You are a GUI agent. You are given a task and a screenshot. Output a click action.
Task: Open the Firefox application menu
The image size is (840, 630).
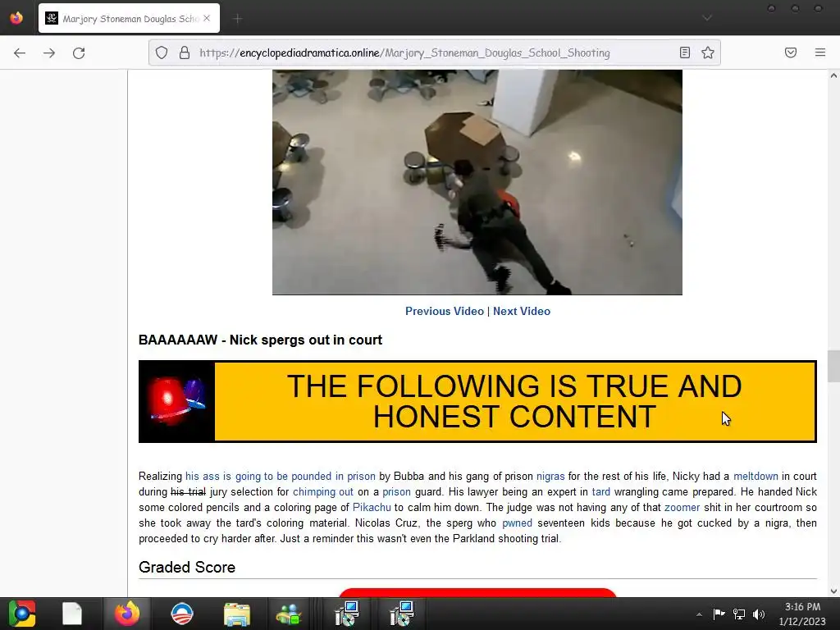tap(820, 52)
